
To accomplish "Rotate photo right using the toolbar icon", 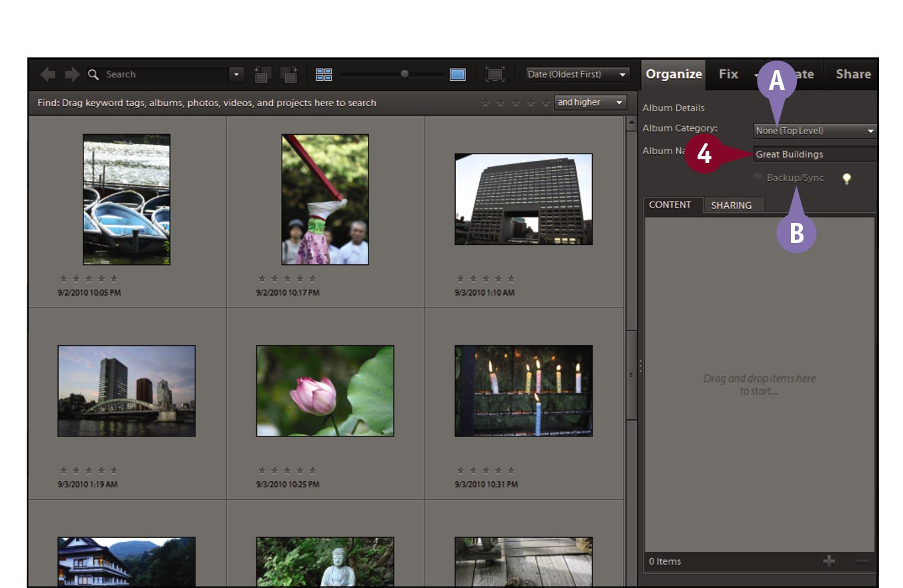I will 288,75.
